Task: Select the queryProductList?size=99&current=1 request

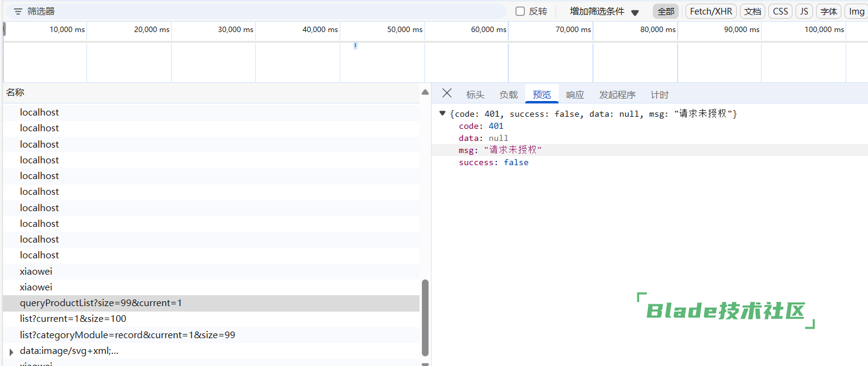Action: tap(101, 303)
